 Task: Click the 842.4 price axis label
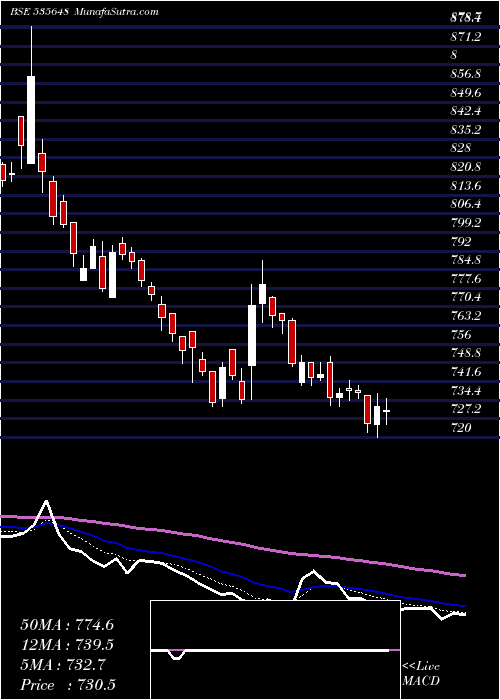pyautogui.click(x=465, y=111)
